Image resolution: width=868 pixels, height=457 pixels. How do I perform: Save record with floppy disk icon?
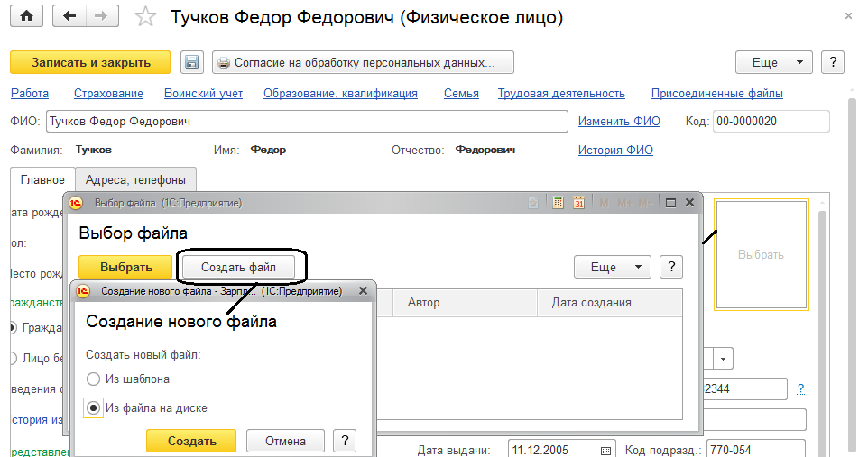[x=191, y=62]
